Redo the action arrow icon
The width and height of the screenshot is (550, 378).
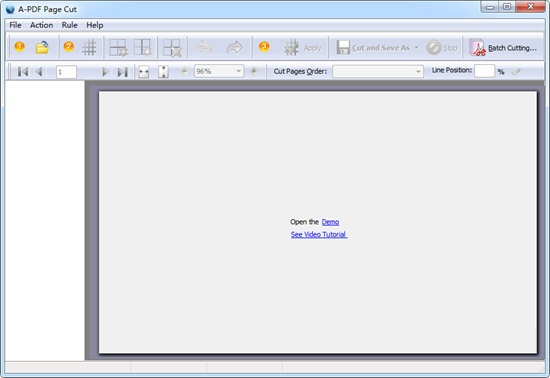(234, 47)
